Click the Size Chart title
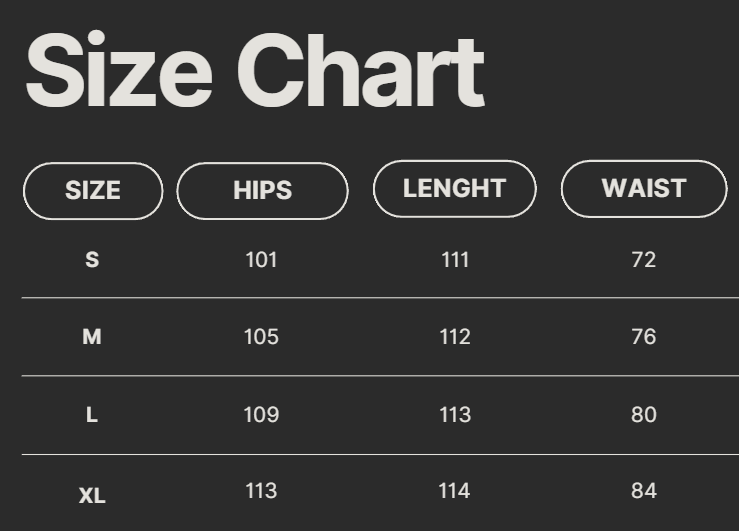Image resolution: width=739 pixels, height=531 pixels. point(254,72)
